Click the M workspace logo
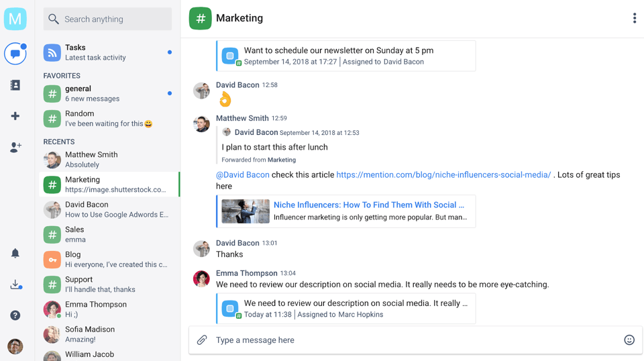Viewport: 644px width, 361px height. point(15,19)
